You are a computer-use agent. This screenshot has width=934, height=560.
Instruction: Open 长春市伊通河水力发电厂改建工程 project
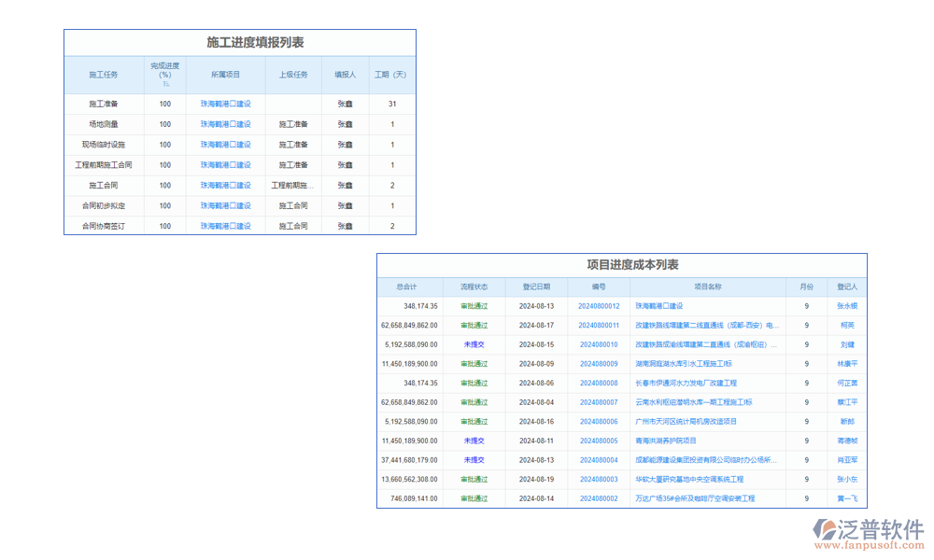[x=686, y=384]
